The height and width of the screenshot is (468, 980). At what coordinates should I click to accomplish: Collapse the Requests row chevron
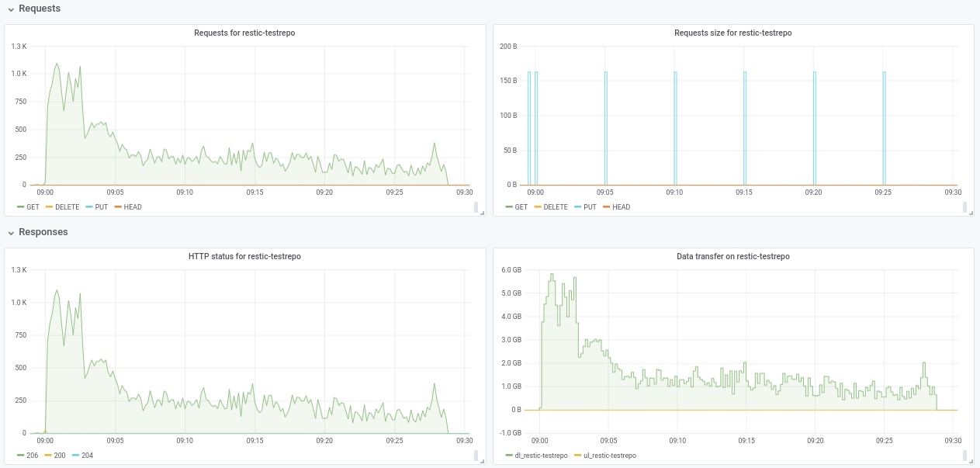pyautogui.click(x=11, y=9)
